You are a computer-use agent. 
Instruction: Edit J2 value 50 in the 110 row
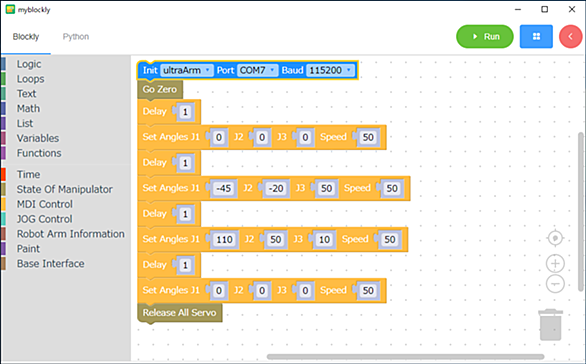click(x=275, y=240)
